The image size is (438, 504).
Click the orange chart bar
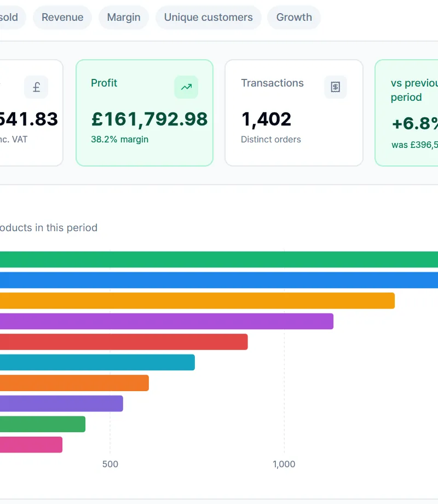coord(74,383)
